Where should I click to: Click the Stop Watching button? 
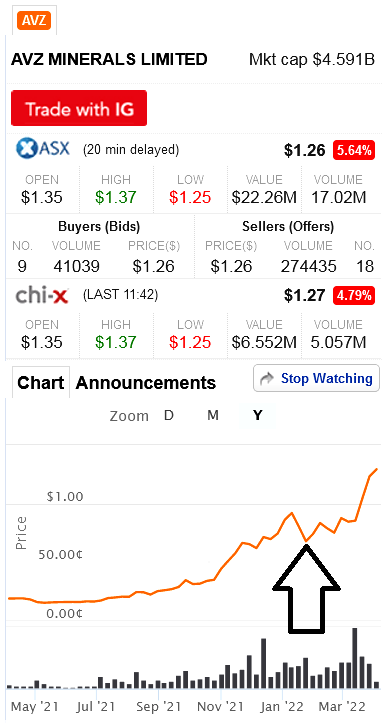pyautogui.click(x=317, y=379)
